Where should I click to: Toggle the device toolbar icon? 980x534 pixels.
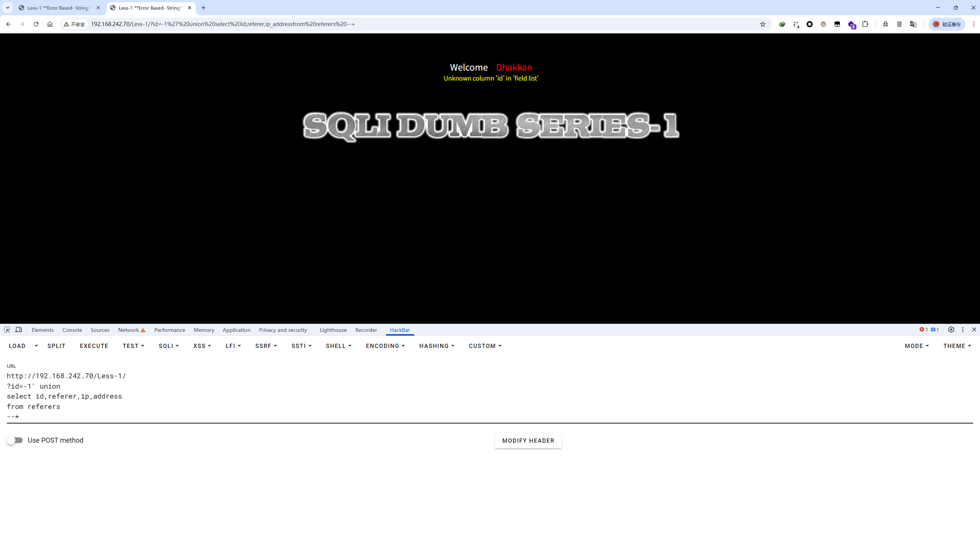[18, 330]
